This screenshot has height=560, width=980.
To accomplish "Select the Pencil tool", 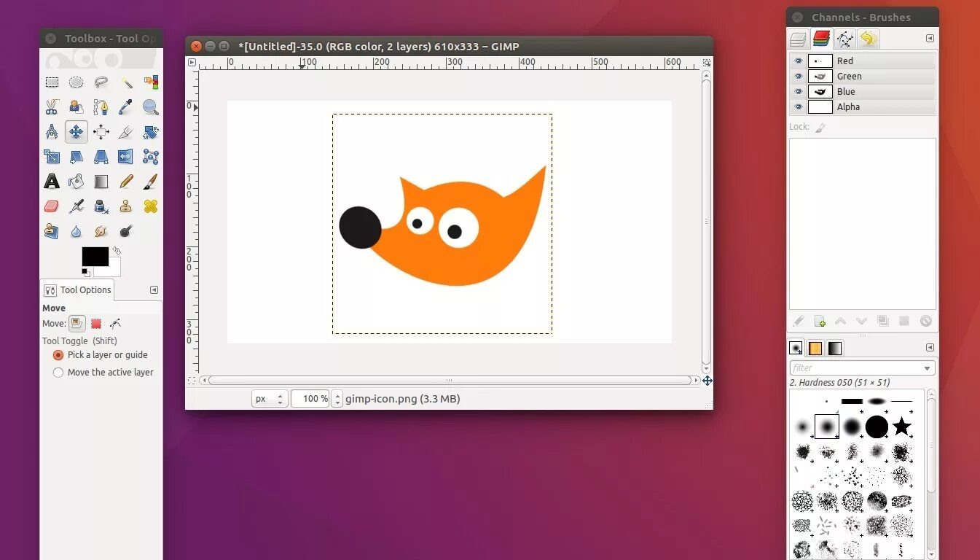I will [x=126, y=182].
